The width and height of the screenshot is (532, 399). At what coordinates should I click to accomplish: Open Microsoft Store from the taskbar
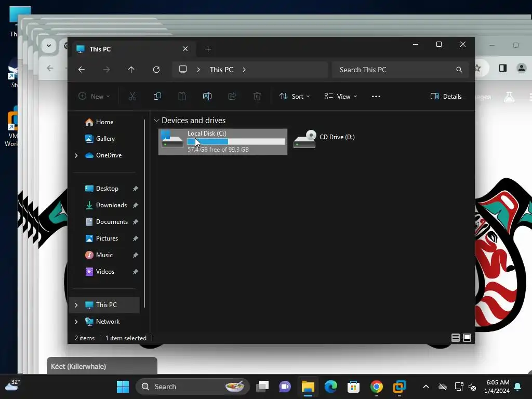click(x=353, y=387)
